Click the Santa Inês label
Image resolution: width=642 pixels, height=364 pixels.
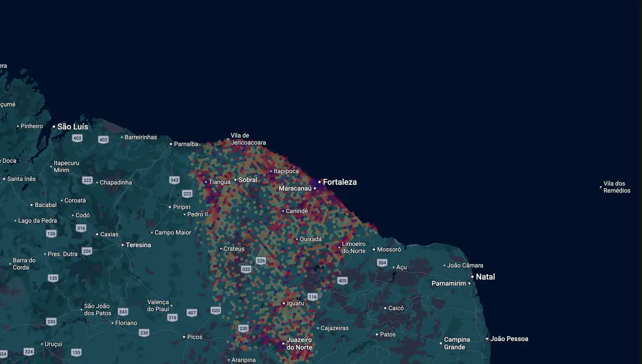pyautogui.click(x=21, y=179)
